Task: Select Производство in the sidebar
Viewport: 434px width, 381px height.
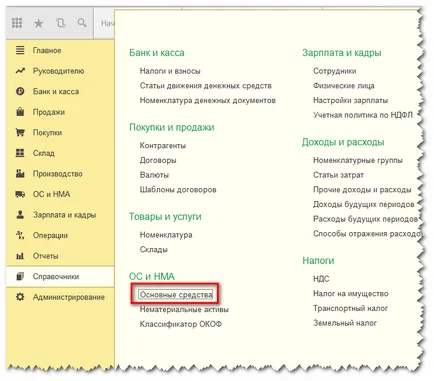Action: [57, 174]
